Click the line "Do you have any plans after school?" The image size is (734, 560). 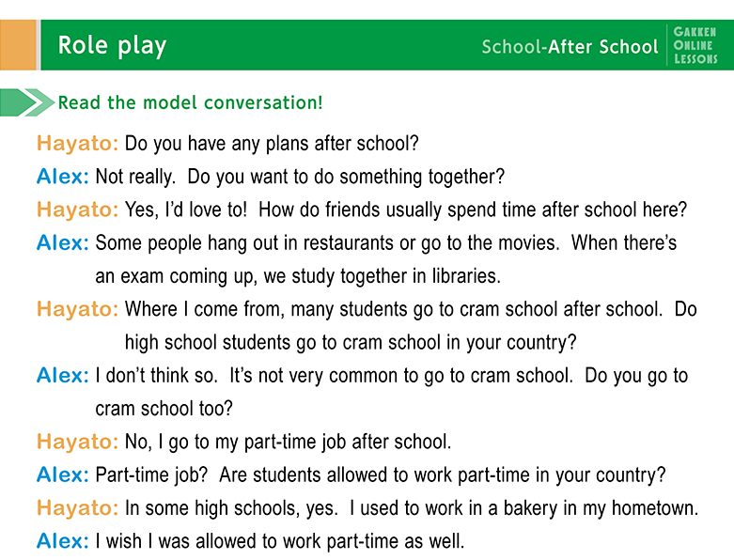[271, 145]
